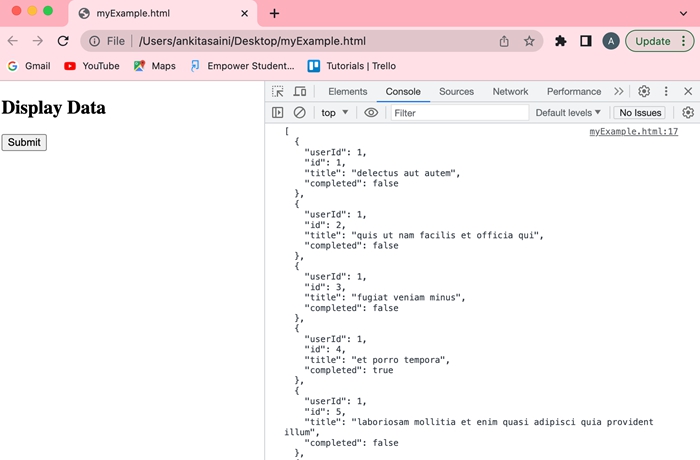This screenshot has width=700, height=460.
Task: Open the top JavaScript context dropdown
Action: (334, 113)
